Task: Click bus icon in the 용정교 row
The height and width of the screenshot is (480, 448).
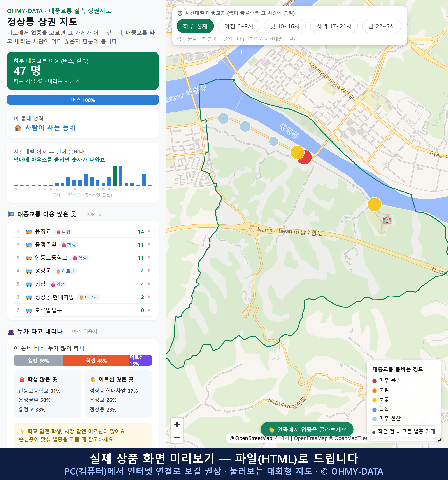Action: click(29, 232)
